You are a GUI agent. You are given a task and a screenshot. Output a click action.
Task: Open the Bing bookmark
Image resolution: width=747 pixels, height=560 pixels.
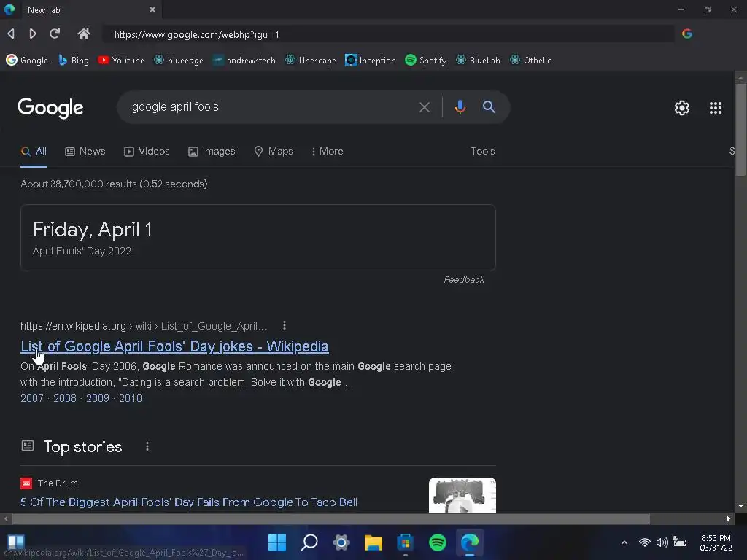pos(74,61)
